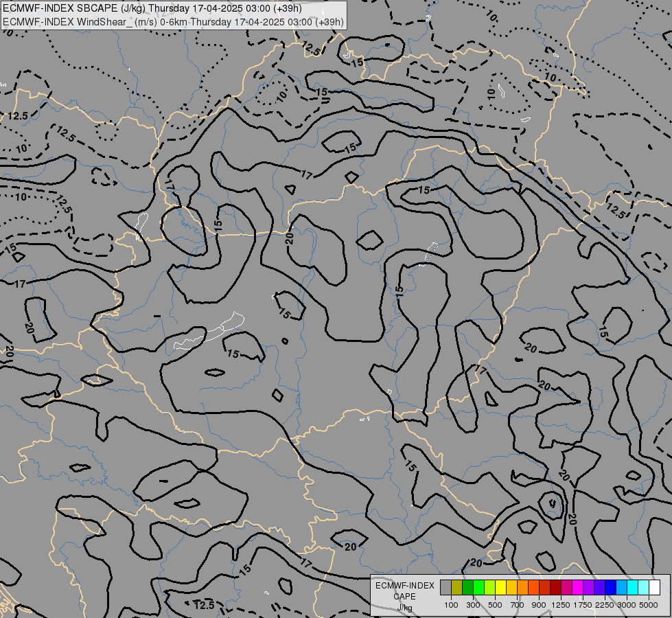Click the gray swatch in the CAPE legend
Screen dimensions: 672x618
(x=445, y=587)
